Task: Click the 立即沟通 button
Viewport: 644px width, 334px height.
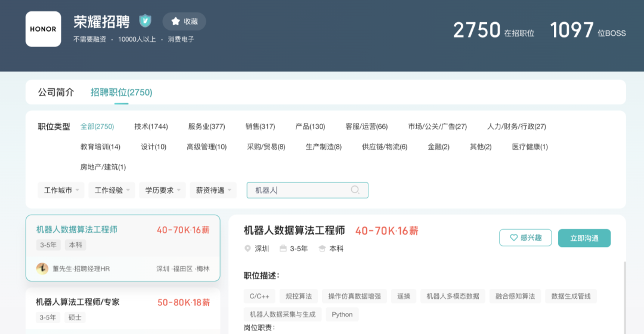Action: (x=584, y=239)
